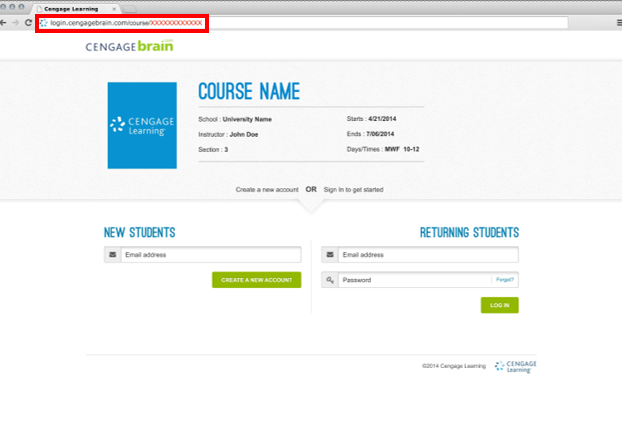Open a new tab next to Cengage Learning
This screenshot has height=436, width=622.
[129, 9]
